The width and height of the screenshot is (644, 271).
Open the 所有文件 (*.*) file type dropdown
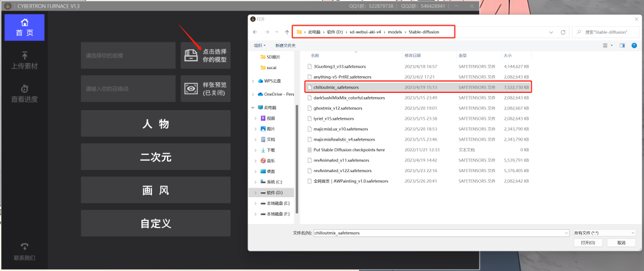(604, 232)
